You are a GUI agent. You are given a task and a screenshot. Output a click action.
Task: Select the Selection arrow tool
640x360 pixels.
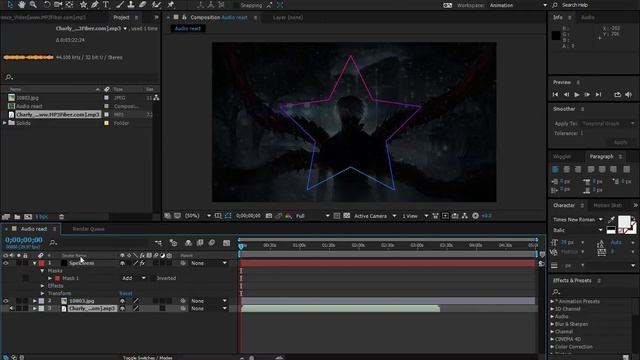tap(10, 4)
